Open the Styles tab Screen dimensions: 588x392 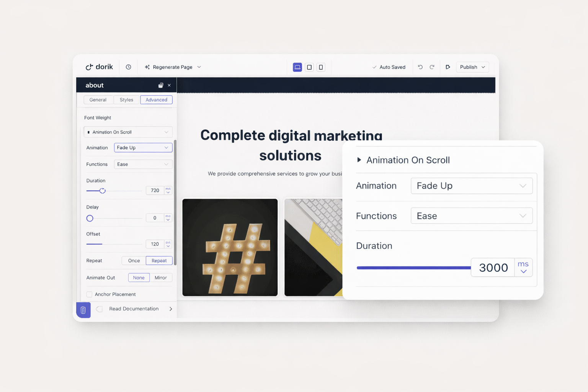(x=126, y=100)
